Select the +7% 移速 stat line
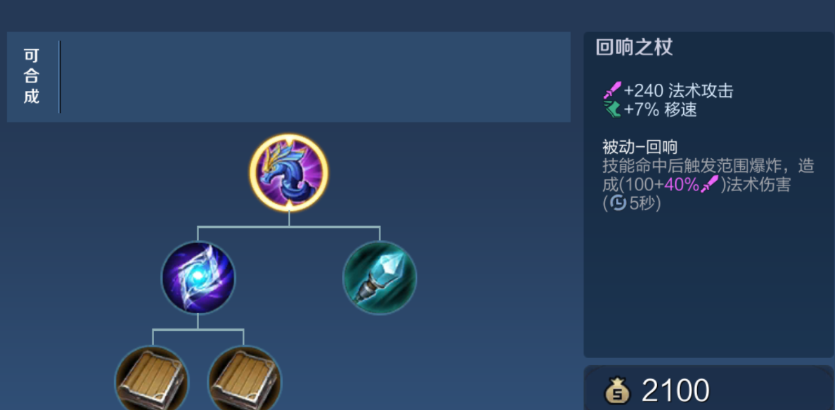This screenshot has height=410, width=835. point(650,109)
